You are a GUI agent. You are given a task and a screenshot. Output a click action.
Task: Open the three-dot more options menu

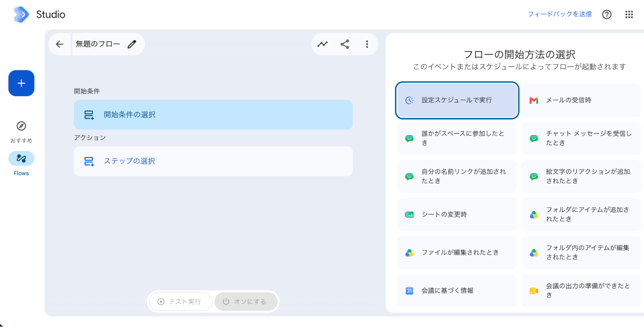click(367, 44)
